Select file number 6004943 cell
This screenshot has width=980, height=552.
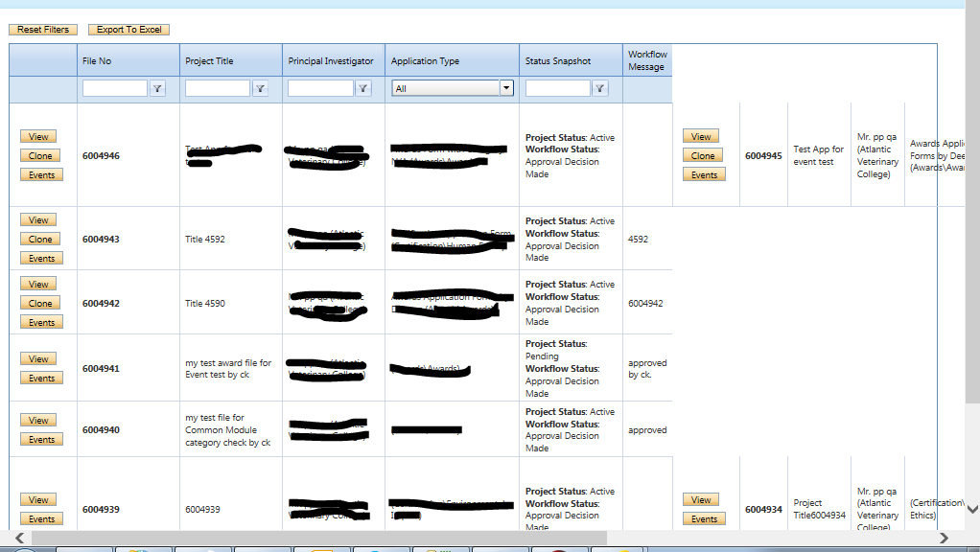101,240
